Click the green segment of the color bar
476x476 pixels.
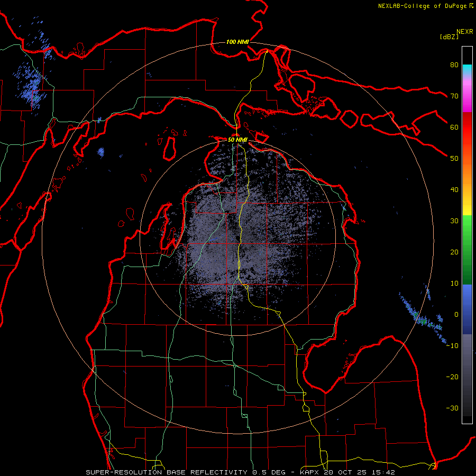[x=467, y=250]
